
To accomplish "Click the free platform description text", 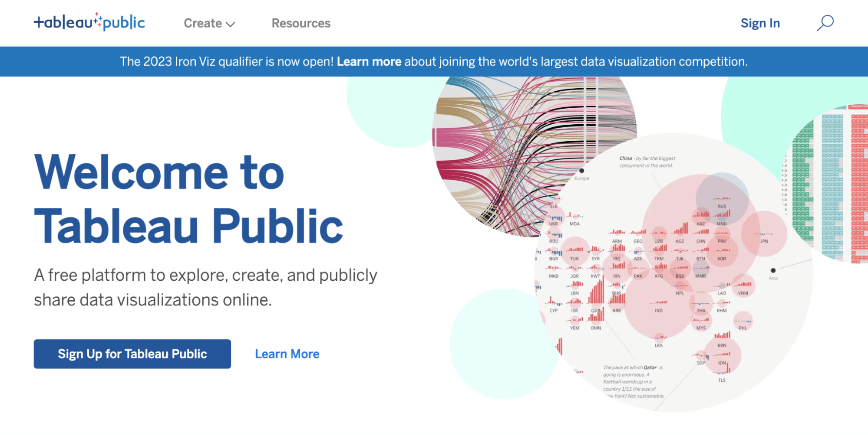I will 206,287.
